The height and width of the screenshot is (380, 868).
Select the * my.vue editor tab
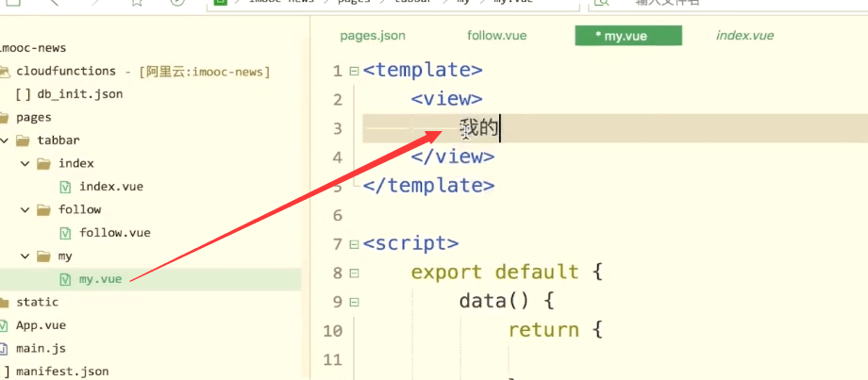(628, 36)
